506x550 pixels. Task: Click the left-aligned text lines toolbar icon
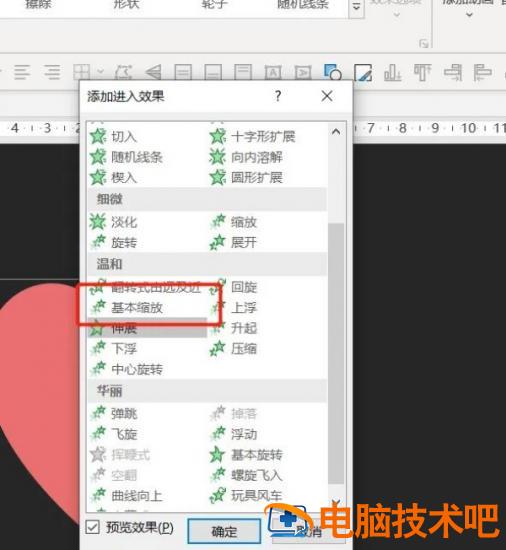coord(22,72)
